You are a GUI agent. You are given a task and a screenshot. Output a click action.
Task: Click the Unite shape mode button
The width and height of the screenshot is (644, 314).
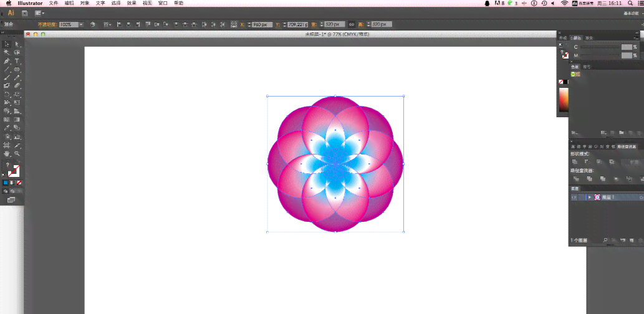pos(575,162)
